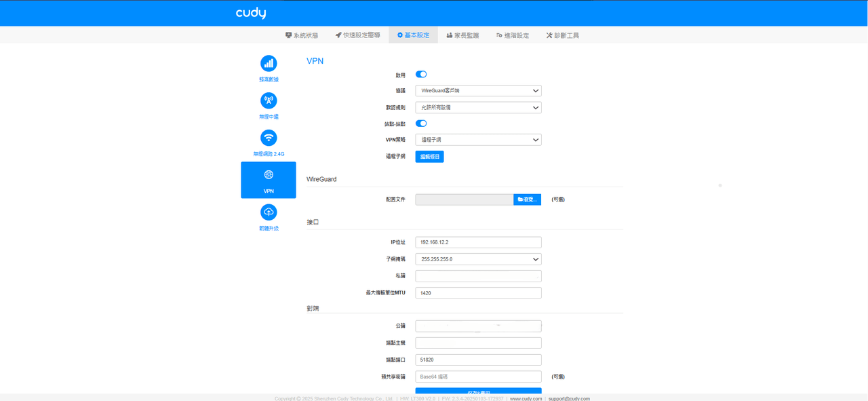This screenshot has height=401, width=868.
Task: Open the wireless repeater (無線中繼) sidebar icon
Action: tap(269, 100)
